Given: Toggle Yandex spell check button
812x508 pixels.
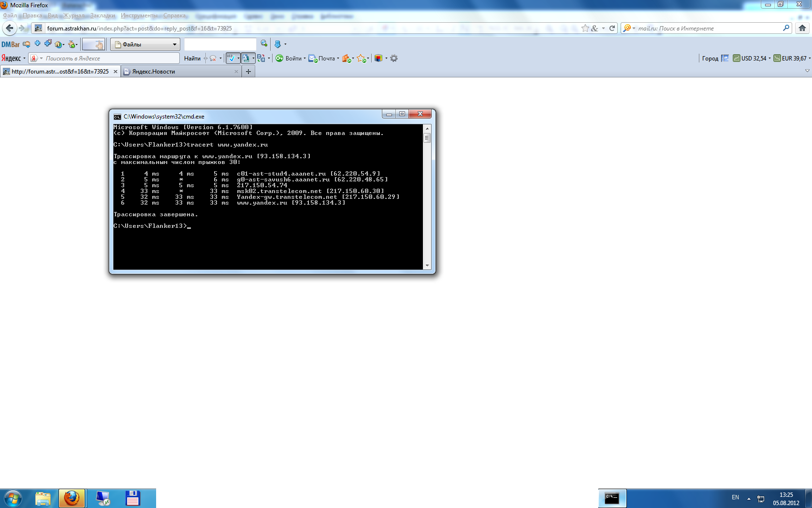Looking at the screenshot, I should 232,58.
